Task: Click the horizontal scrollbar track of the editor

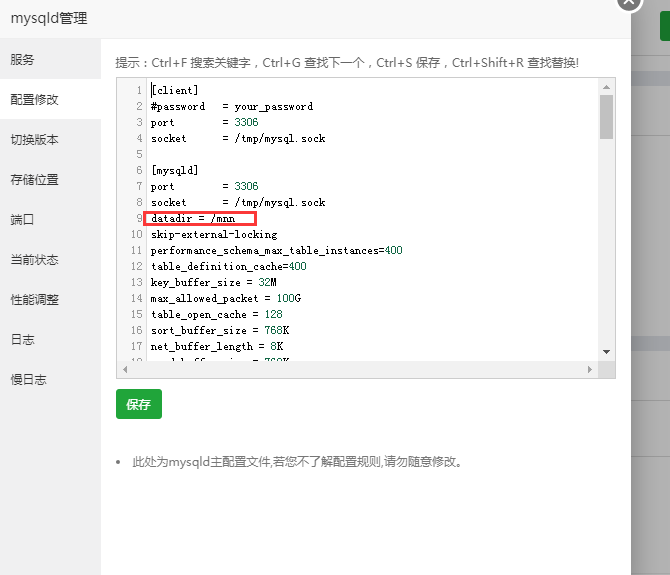Action: [x=357, y=370]
